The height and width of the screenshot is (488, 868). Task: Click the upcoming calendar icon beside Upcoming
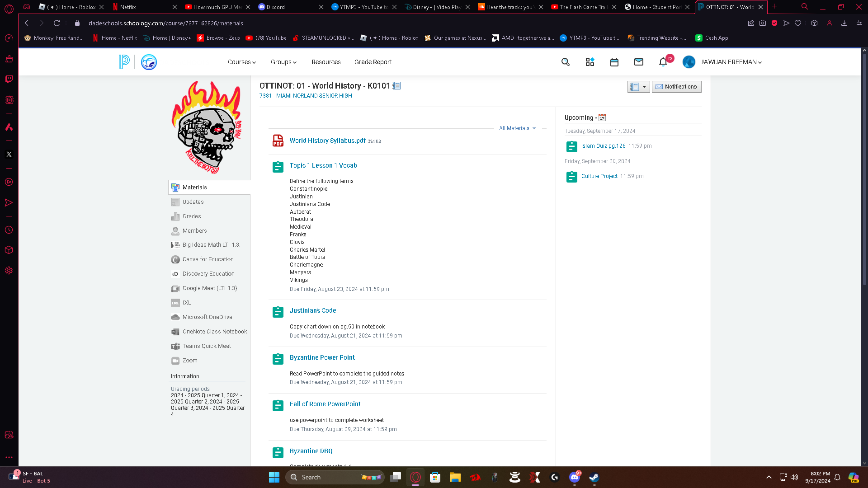(x=602, y=117)
